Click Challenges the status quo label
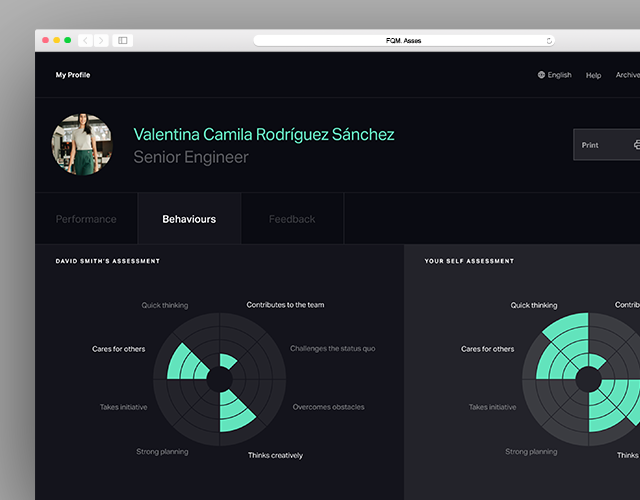Viewport: 640px width, 500px height. [x=333, y=349]
